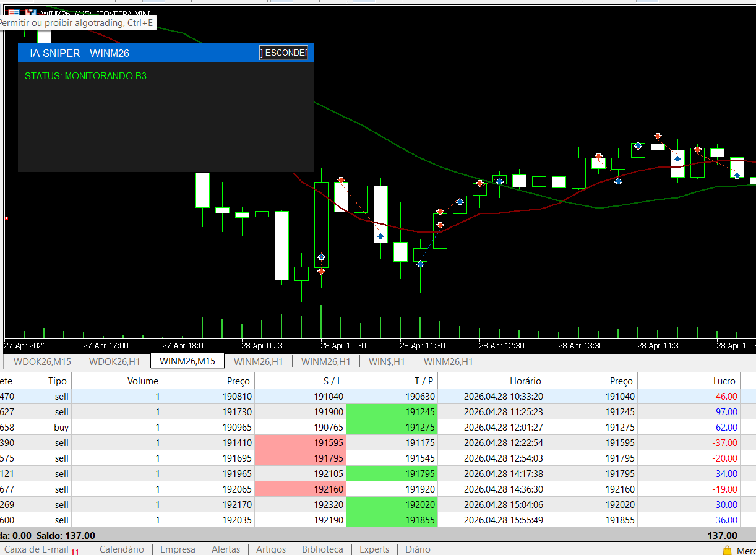This screenshot has height=555, width=756.
Task: Go to the Artigos tab
Action: [271, 549]
